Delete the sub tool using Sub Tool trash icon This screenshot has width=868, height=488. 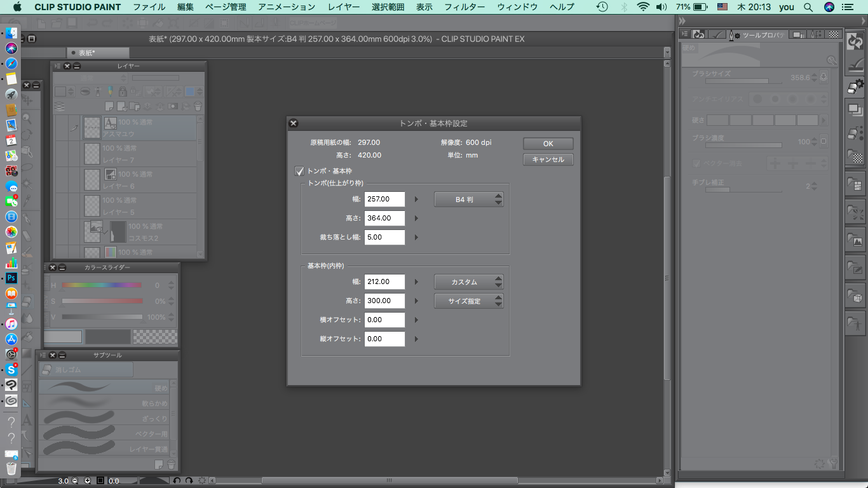coord(171,465)
